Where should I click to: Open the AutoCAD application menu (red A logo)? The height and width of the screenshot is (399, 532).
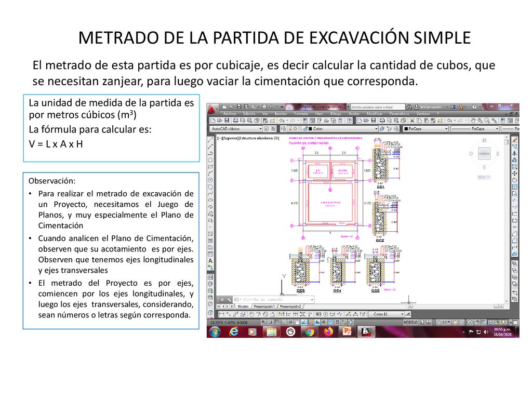[212, 109]
